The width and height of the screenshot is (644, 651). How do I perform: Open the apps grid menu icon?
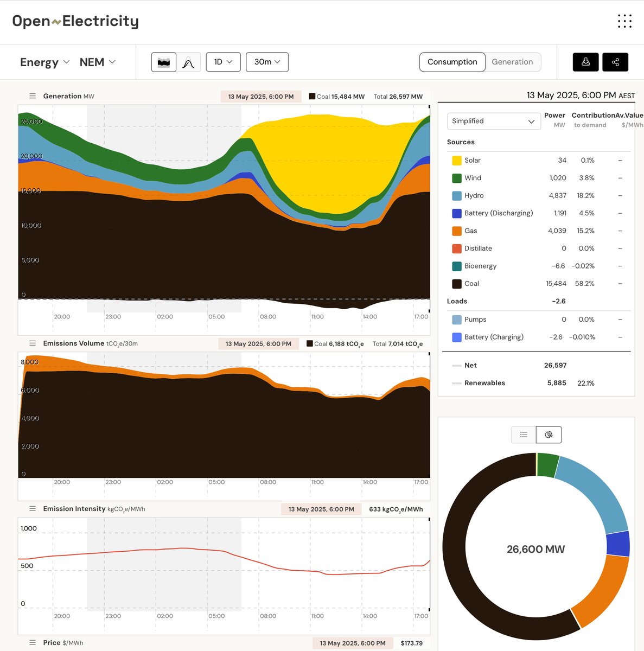click(624, 21)
